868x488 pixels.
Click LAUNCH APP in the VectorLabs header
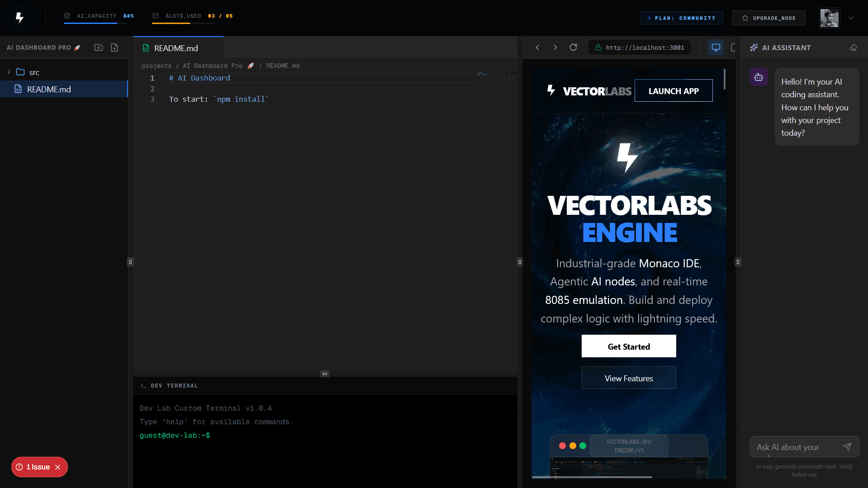(674, 90)
